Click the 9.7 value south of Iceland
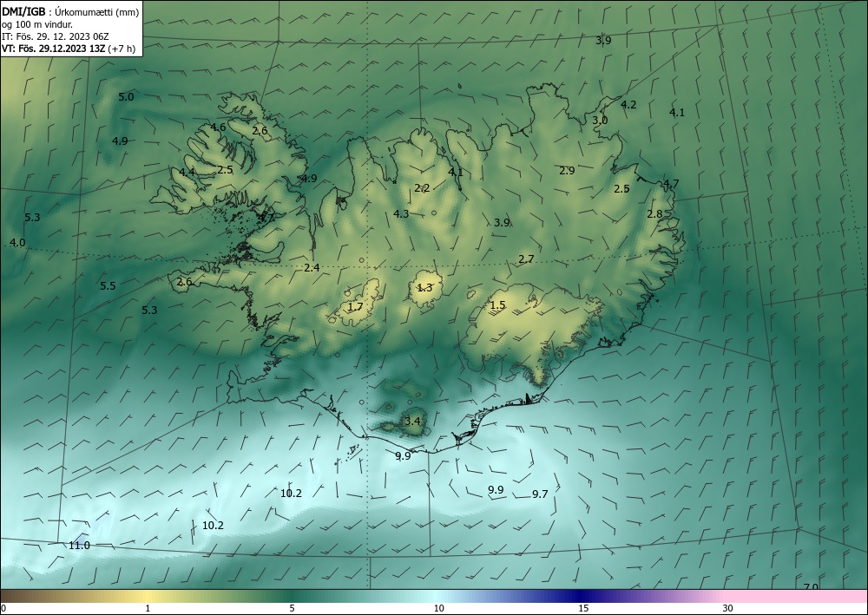This screenshot has height=615, width=868. click(x=540, y=494)
